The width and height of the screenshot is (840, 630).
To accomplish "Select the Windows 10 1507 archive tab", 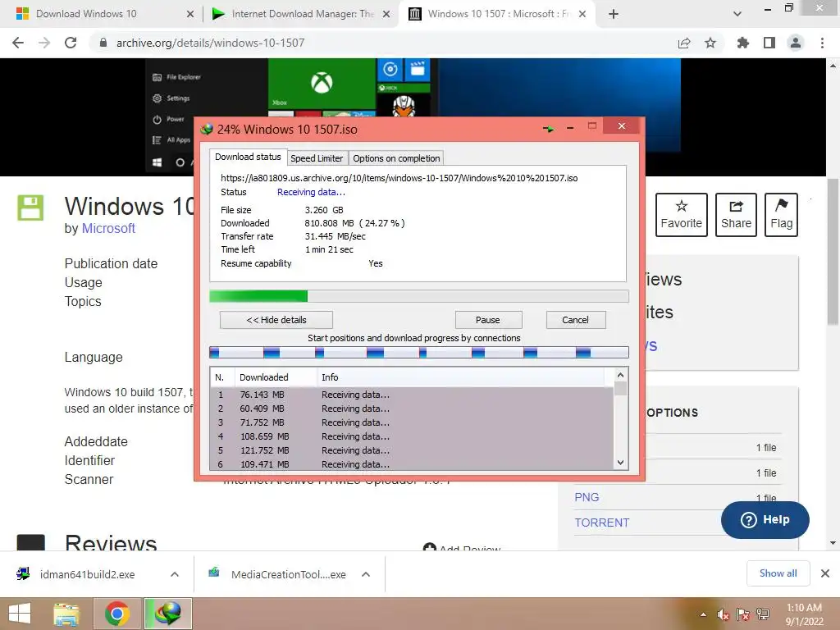I will click(x=496, y=14).
